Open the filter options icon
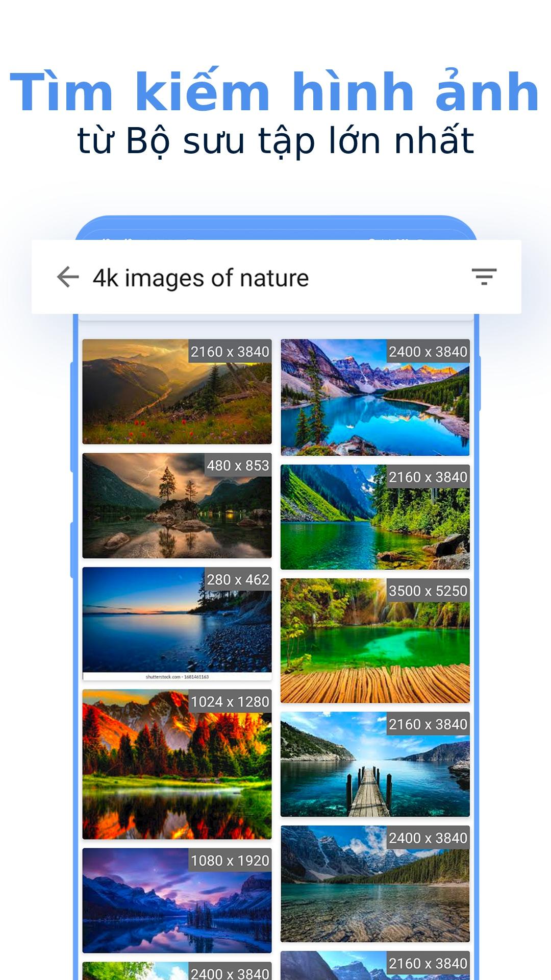Screen dimensions: 551x980 pyautogui.click(x=484, y=277)
